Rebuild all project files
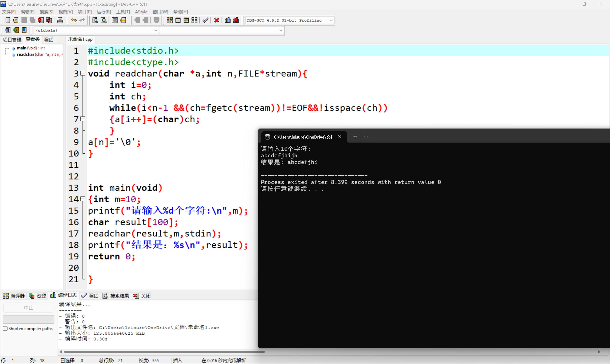The image size is (610, 364). (194, 20)
